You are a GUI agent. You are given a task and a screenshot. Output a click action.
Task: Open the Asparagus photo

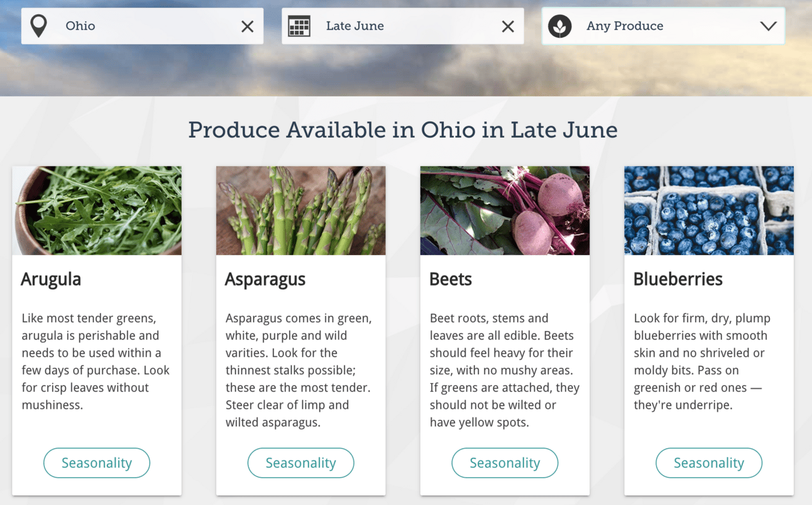tap(301, 210)
